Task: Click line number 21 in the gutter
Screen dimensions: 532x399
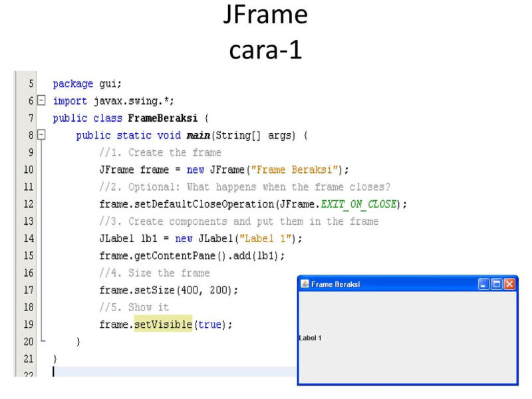Action: pyautogui.click(x=29, y=359)
